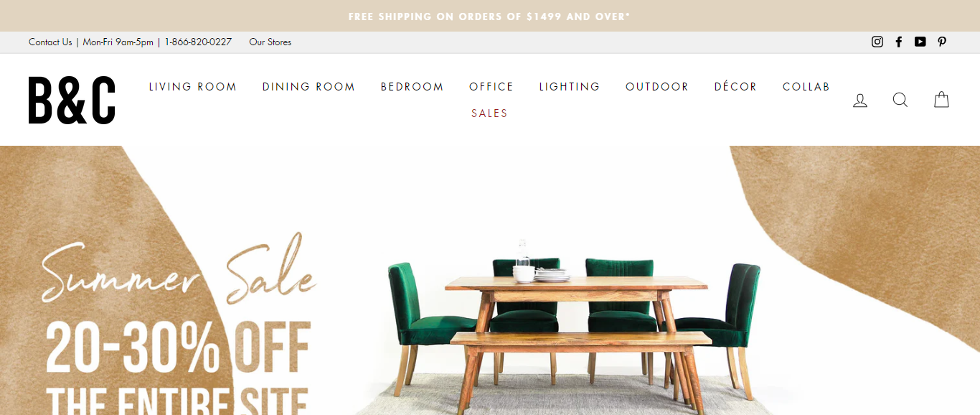Viewport: 980px width, 415px height.
Task: Open the Dining Room menu
Action: point(308,87)
